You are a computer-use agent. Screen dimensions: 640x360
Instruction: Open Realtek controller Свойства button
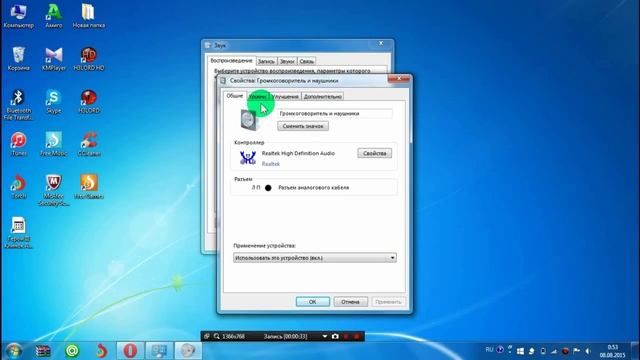tap(375, 153)
